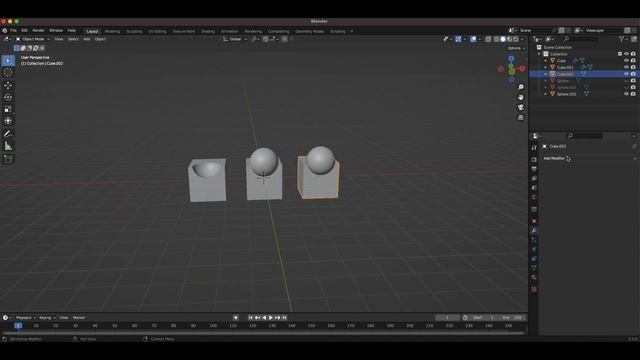Select the Measure tool
640x360 pixels.
8,146
